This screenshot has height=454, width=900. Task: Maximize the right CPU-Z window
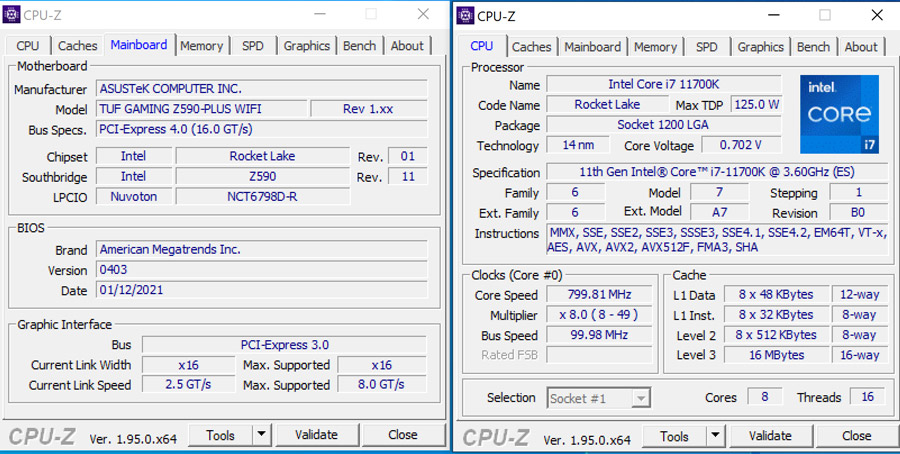coord(825,15)
